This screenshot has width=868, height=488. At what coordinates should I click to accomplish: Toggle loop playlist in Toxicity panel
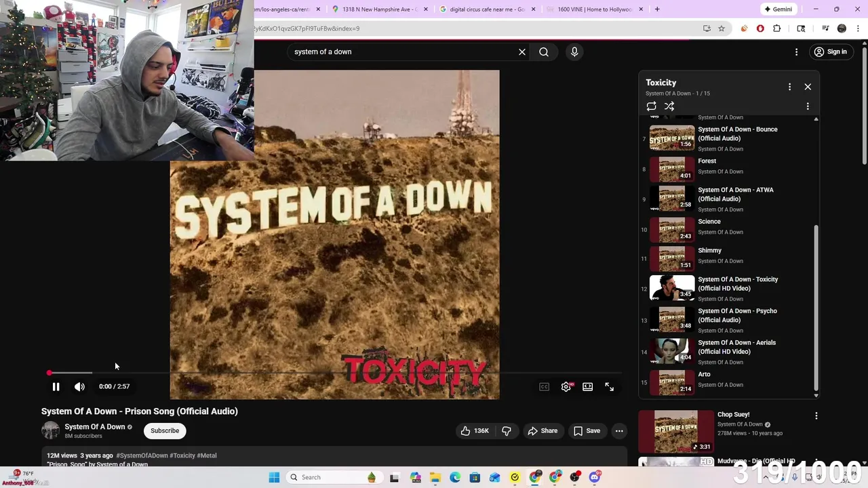[651, 106]
